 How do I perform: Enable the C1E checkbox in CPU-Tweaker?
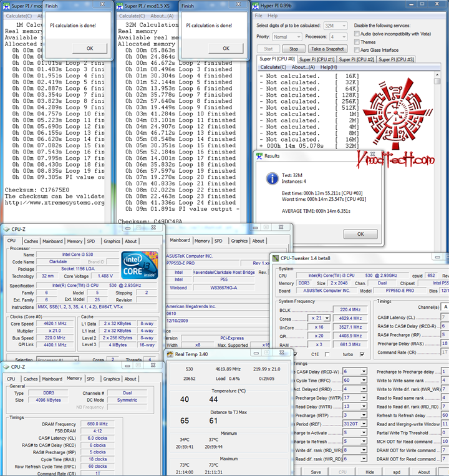tap(327, 354)
